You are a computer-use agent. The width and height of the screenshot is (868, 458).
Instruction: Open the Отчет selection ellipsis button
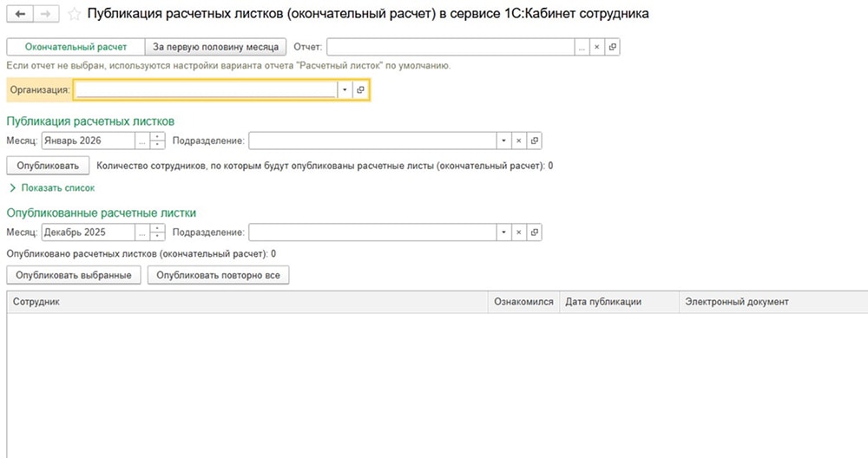pos(582,47)
